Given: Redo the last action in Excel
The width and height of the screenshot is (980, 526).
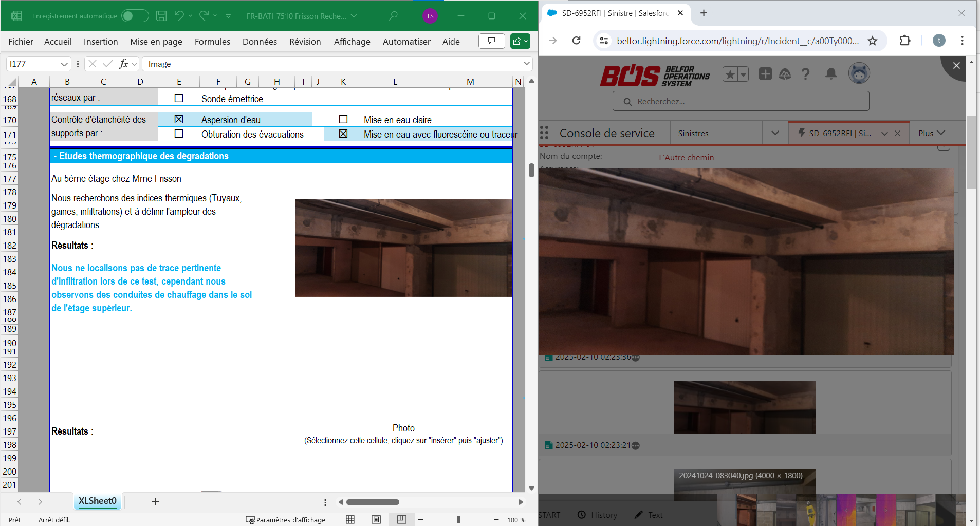Looking at the screenshot, I should 204,16.
